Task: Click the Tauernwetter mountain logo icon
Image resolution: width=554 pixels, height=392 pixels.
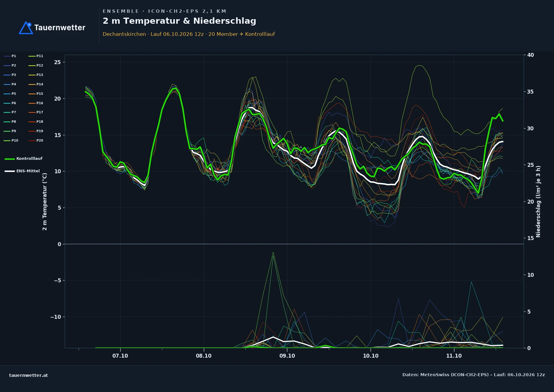Action: pyautogui.click(x=26, y=28)
